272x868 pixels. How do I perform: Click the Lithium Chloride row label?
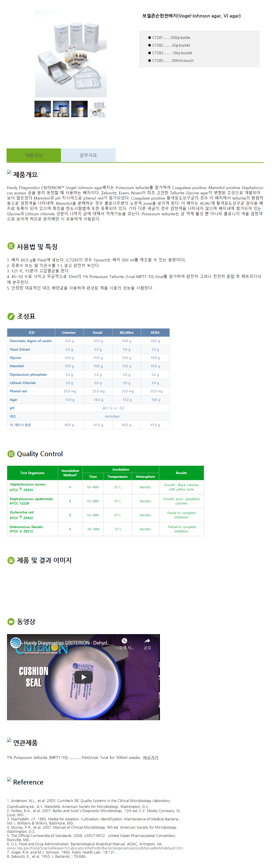pos(23,383)
